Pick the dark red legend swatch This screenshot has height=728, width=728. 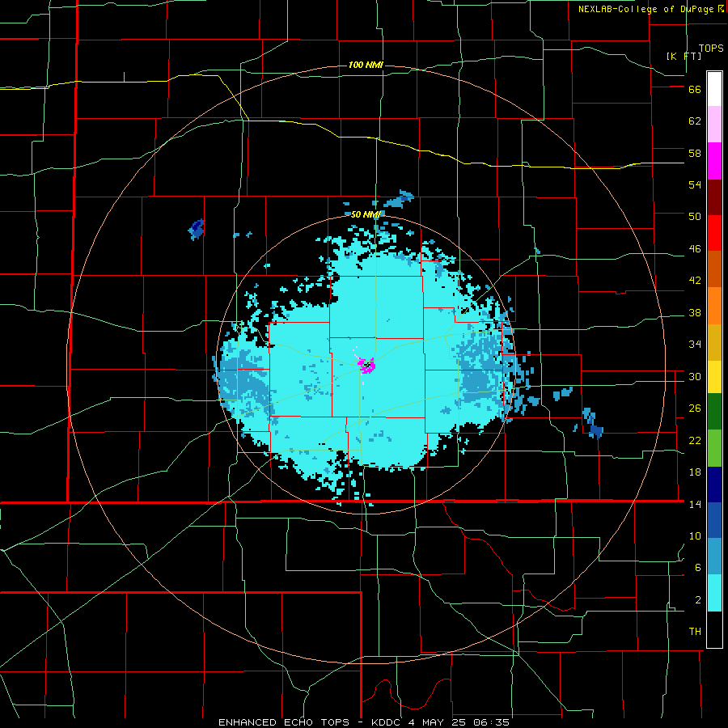714,197
